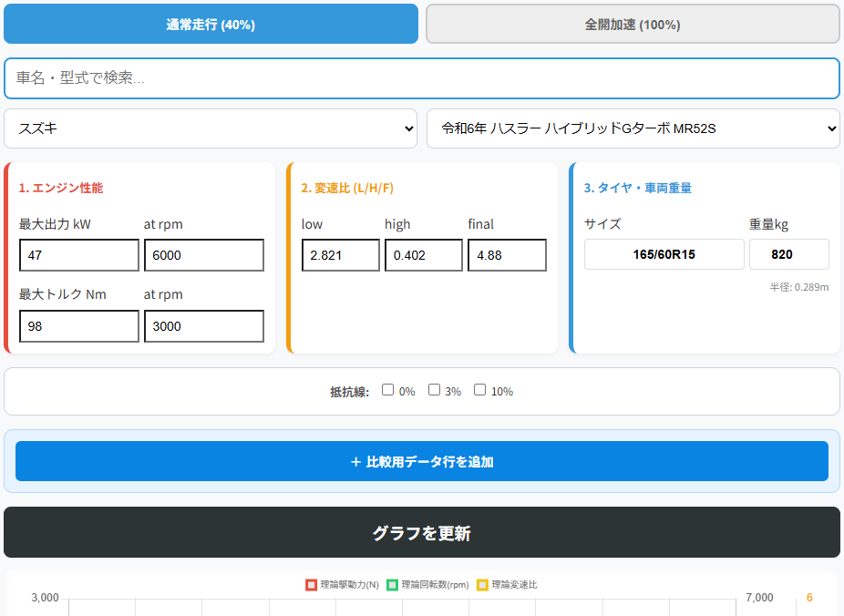This screenshot has height=616, width=844.
Task: Click the 車名・型式で検索 search field
Action: click(421, 78)
